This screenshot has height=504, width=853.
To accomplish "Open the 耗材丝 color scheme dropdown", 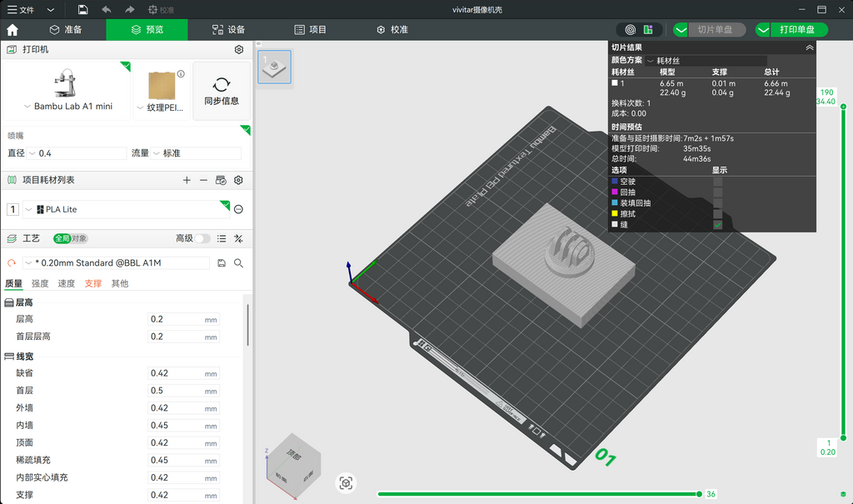I will click(706, 61).
